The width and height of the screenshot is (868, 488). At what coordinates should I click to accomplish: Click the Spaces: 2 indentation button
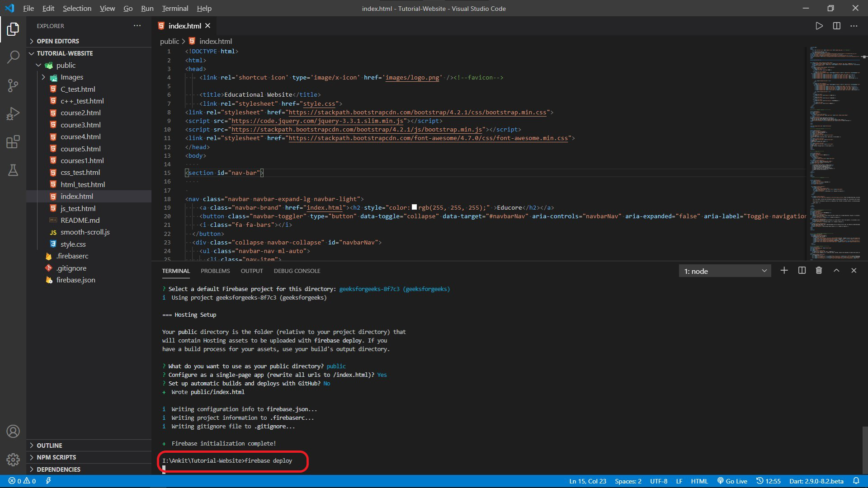point(628,481)
